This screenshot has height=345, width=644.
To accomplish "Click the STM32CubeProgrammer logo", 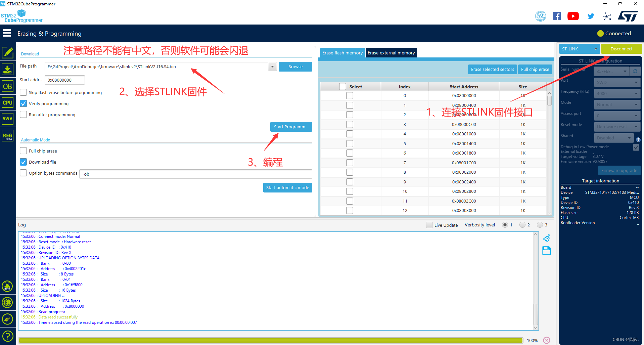I will tap(21, 16).
